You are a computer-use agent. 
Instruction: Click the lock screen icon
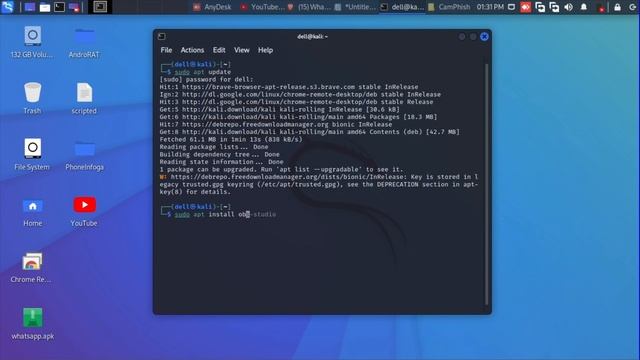point(617,7)
